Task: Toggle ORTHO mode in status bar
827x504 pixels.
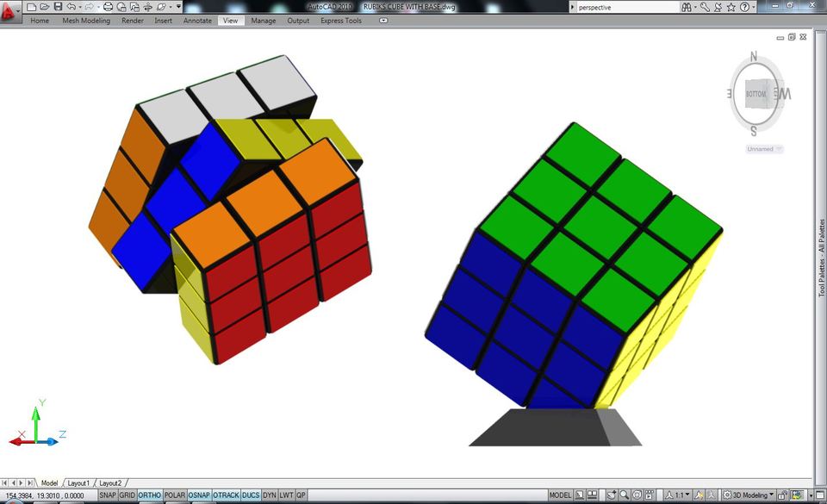Action: pyautogui.click(x=150, y=495)
